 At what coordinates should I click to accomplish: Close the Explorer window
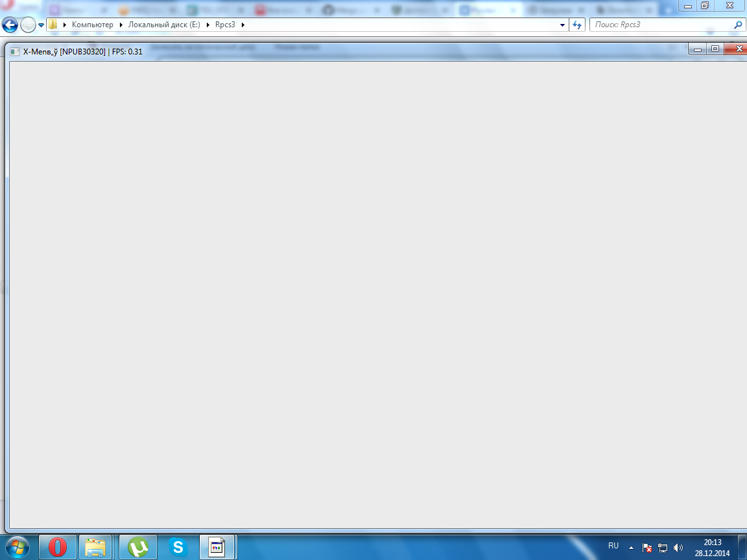[730, 6]
